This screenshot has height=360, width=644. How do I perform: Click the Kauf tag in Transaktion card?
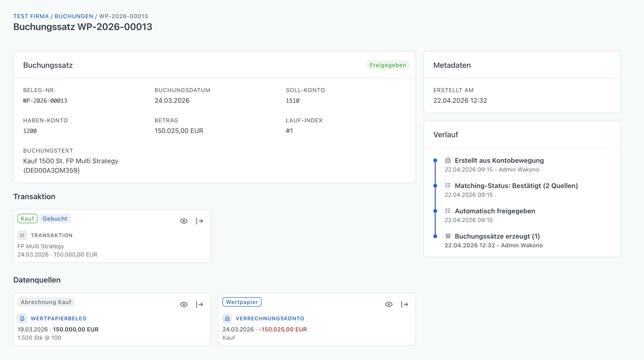pos(27,219)
